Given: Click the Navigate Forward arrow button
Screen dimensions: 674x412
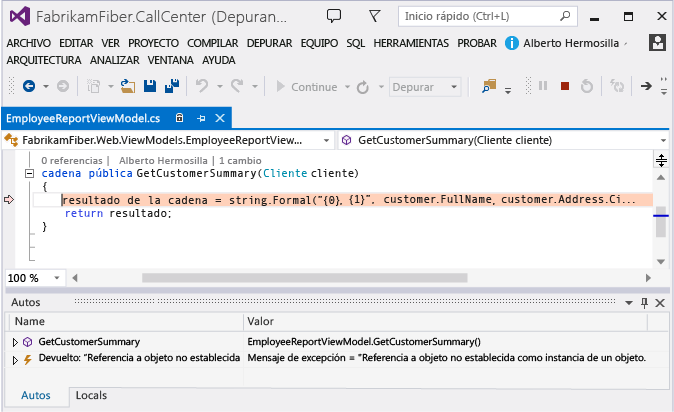Looking at the screenshot, I should pyautogui.click(x=63, y=86).
